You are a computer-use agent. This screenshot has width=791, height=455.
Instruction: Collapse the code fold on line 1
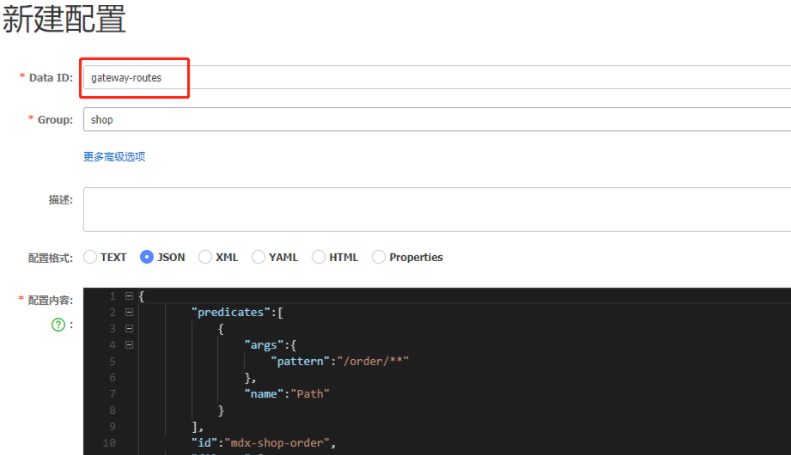click(129, 296)
